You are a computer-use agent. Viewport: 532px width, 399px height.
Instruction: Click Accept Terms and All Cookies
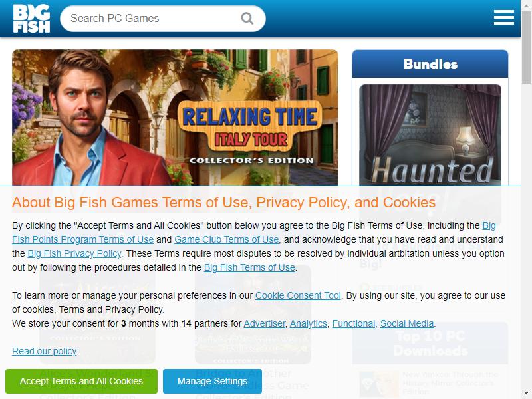pos(81,381)
